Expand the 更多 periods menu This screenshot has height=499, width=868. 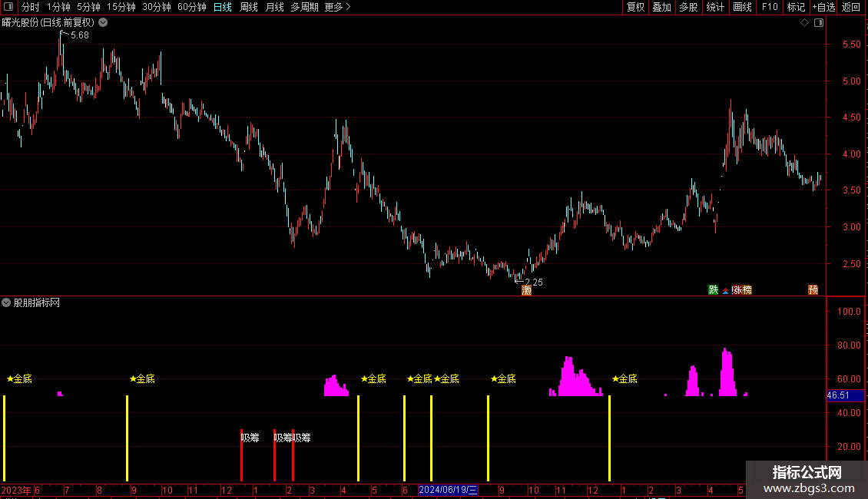[x=337, y=7]
